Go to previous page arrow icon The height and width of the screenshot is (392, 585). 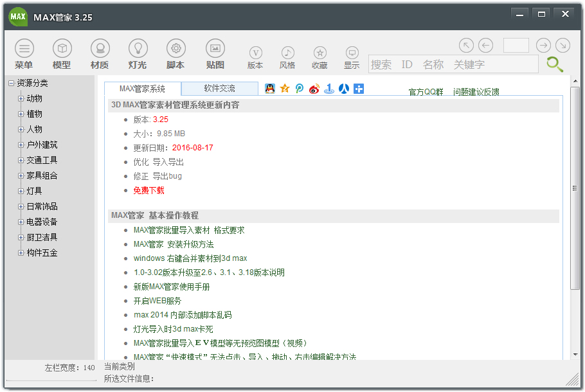[x=485, y=46]
